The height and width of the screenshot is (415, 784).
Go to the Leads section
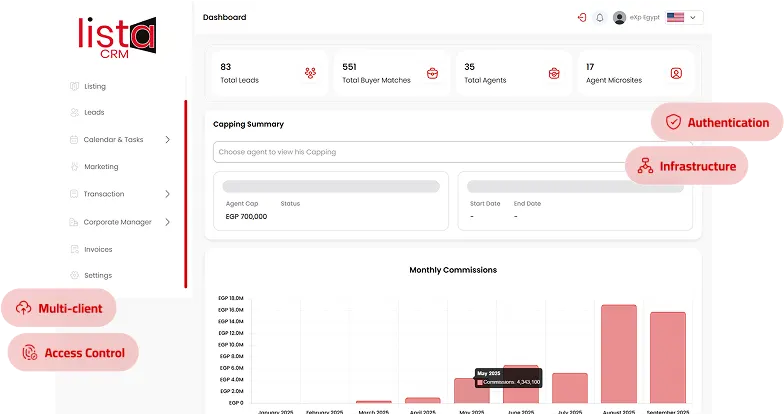pyautogui.click(x=94, y=113)
